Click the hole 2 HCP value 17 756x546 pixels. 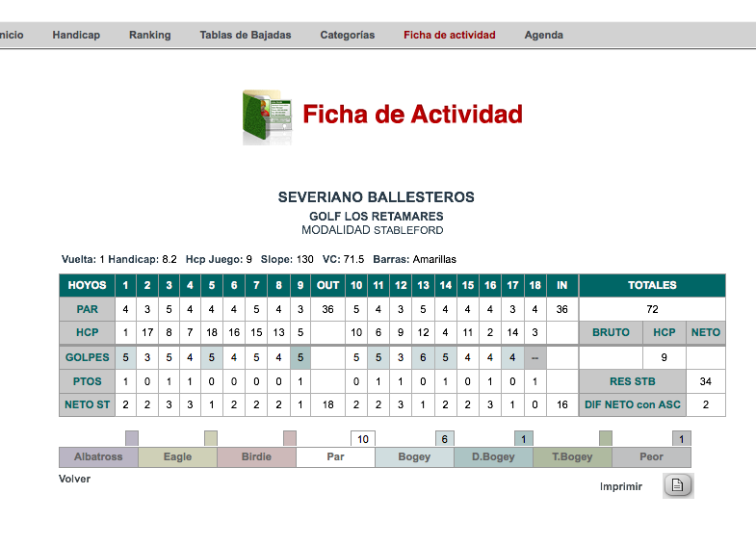(x=147, y=332)
